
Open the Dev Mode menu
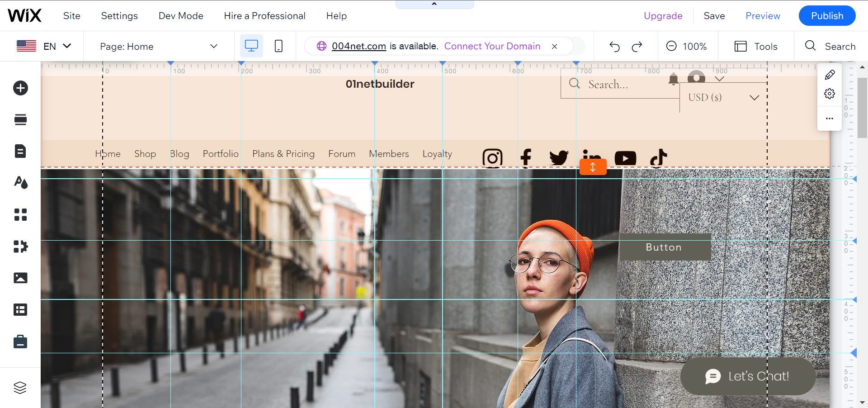(x=181, y=16)
